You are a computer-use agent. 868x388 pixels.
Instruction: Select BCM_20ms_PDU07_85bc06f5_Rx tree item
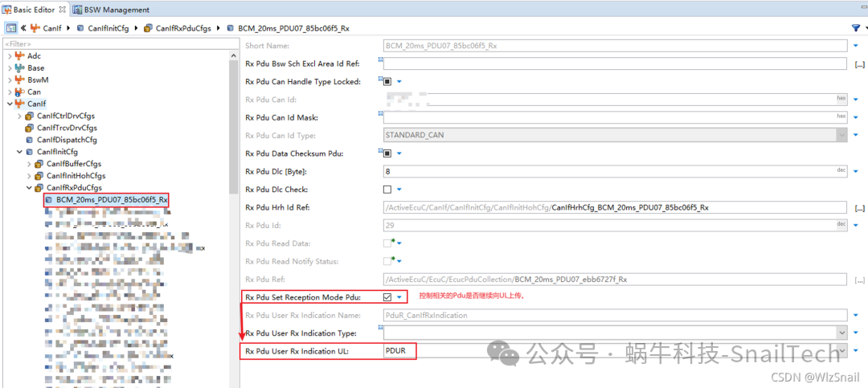(x=106, y=200)
